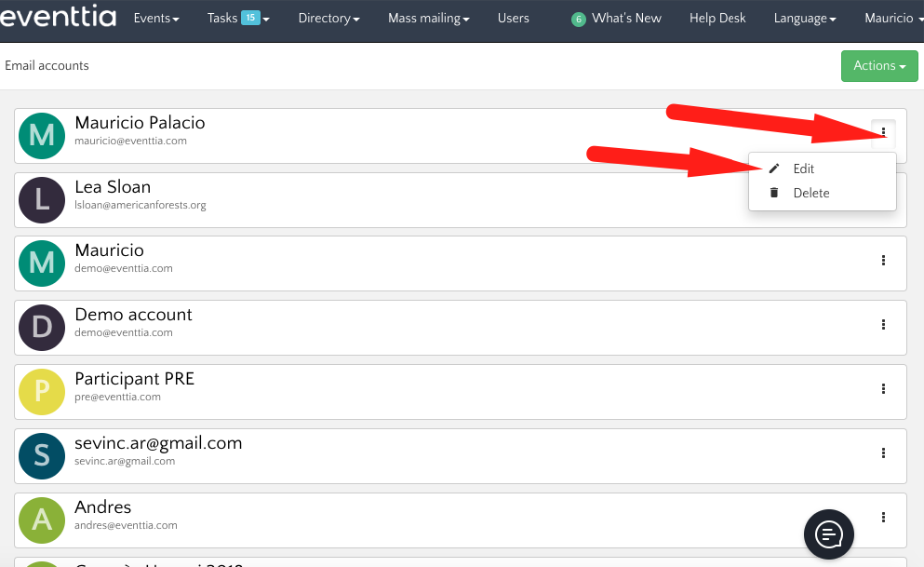
Task: Select Edit from the context menu
Action: tap(803, 169)
